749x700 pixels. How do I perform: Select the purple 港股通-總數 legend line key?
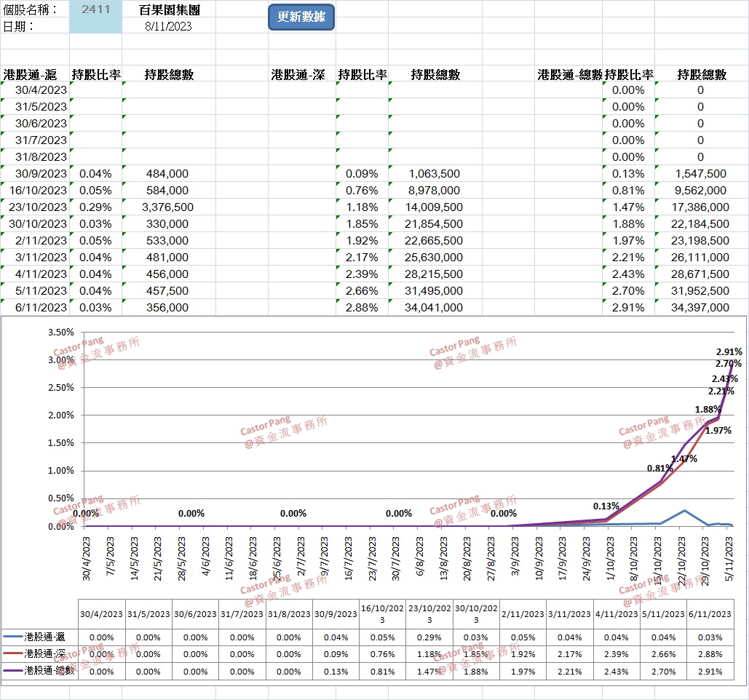coord(14,670)
